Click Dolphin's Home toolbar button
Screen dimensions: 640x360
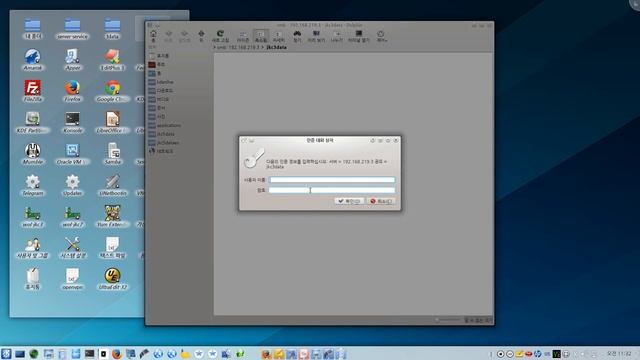point(153,36)
